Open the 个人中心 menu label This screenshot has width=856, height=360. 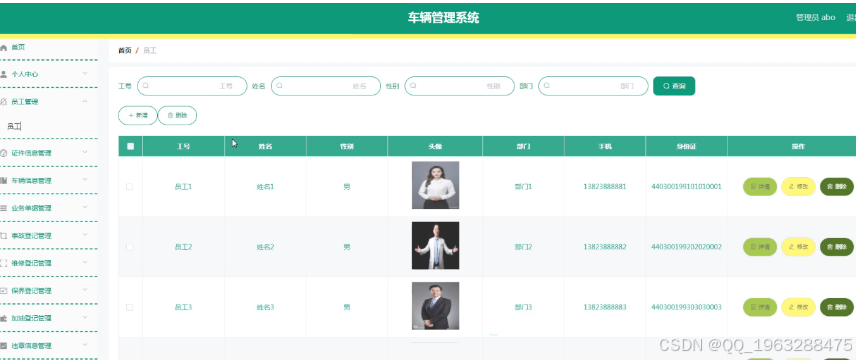tap(25, 74)
